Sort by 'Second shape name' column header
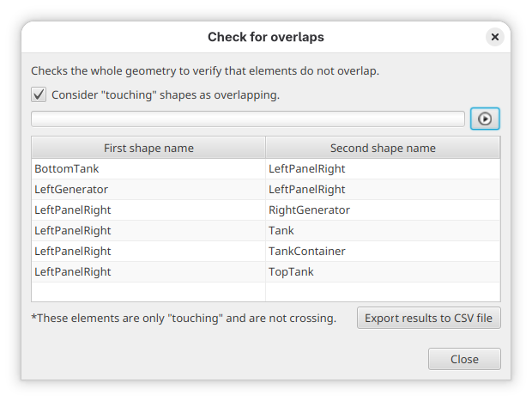Screen dimensions: 532x401 point(383,148)
